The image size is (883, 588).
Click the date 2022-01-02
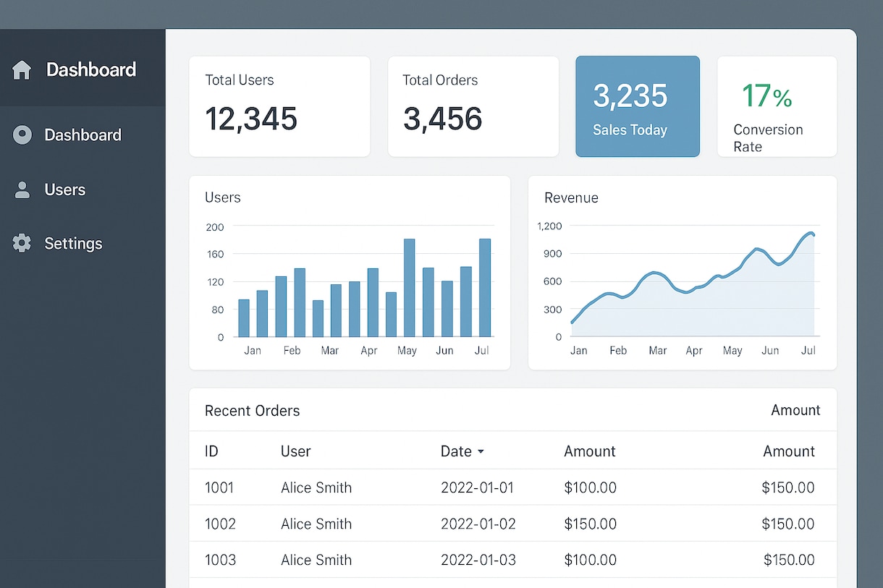pyautogui.click(x=478, y=524)
